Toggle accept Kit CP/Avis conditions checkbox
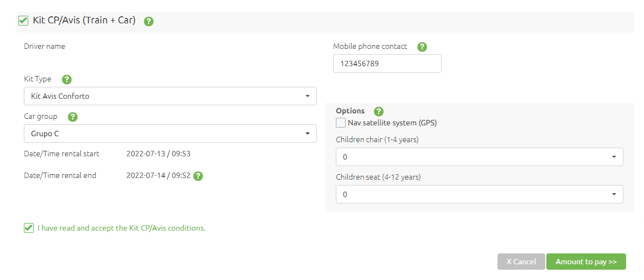Image resolution: width=644 pixels, height=280 pixels. click(28, 228)
